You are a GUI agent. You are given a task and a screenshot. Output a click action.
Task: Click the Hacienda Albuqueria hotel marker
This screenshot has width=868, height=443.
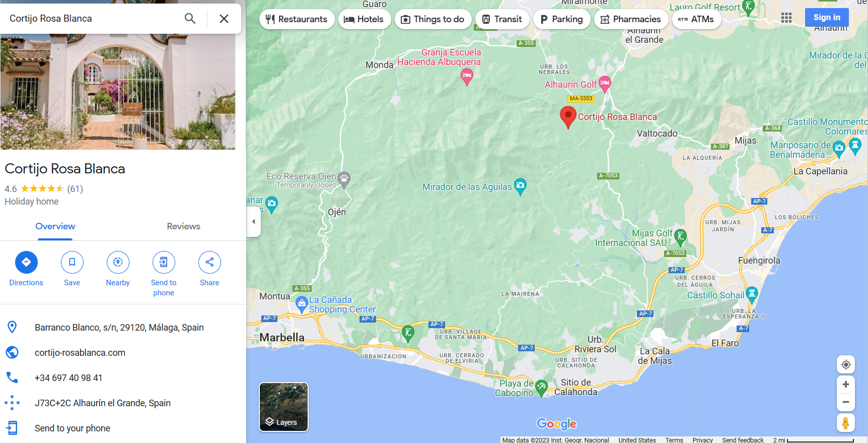467,77
